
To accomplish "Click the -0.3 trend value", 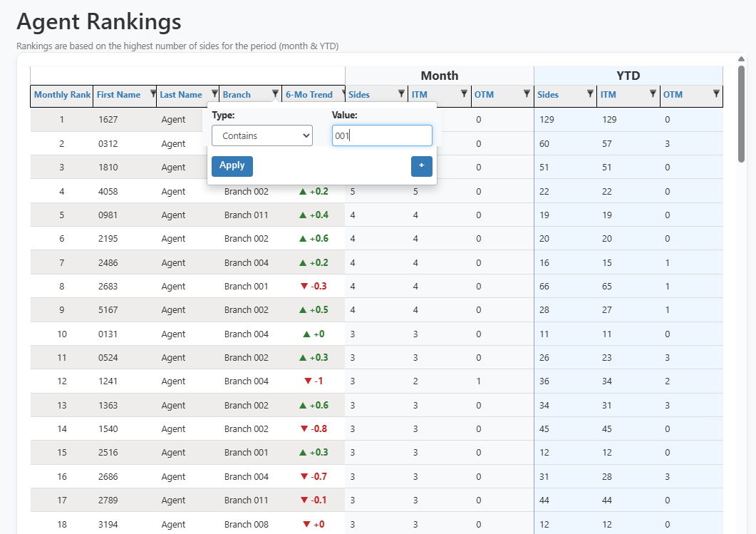I will tap(314, 287).
